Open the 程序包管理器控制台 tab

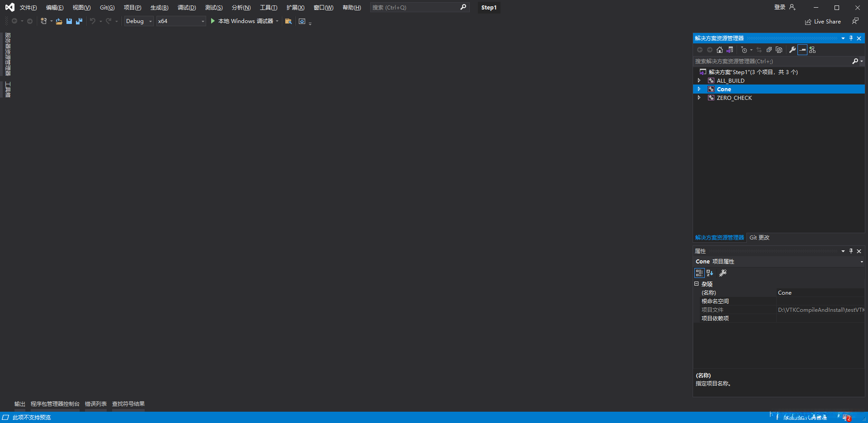[55, 404]
